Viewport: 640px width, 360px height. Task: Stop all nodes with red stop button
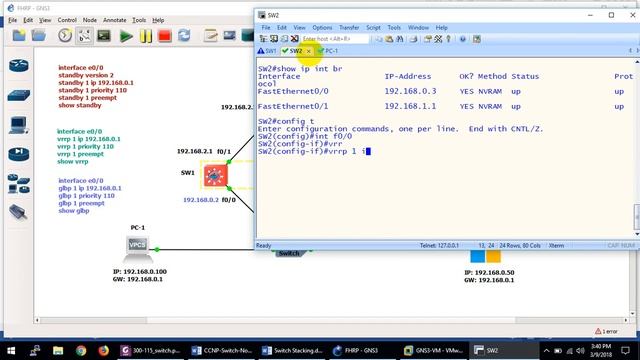(x=165, y=36)
